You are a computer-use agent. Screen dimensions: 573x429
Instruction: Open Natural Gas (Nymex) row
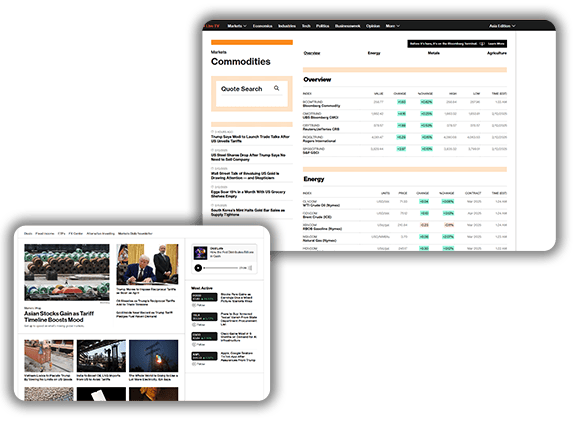pyautogui.click(x=405, y=238)
